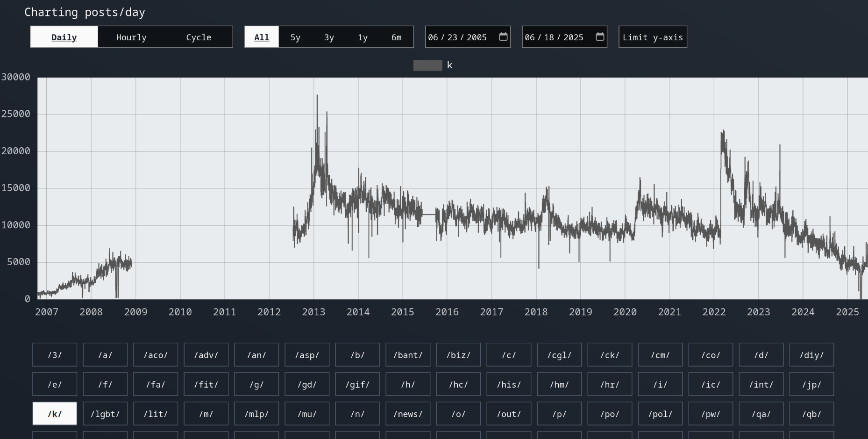Image resolution: width=868 pixels, height=439 pixels.
Task: Select the /jp/ board
Action: click(811, 384)
